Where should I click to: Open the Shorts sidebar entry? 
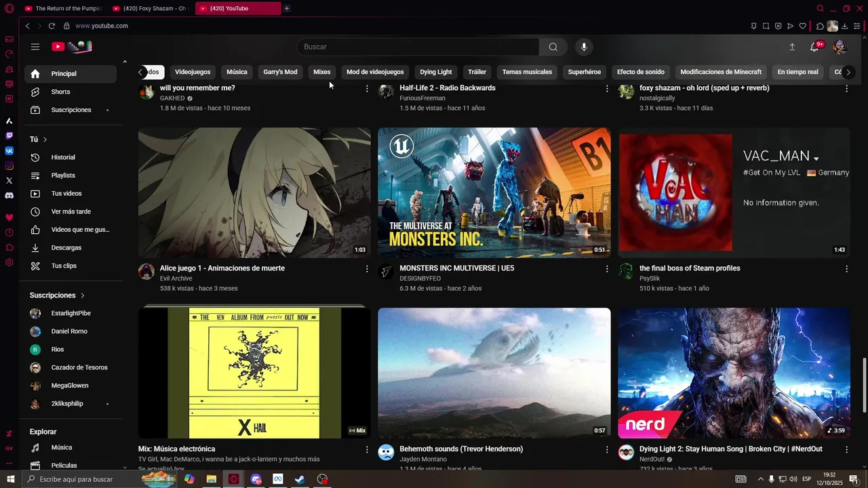tap(71, 91)
